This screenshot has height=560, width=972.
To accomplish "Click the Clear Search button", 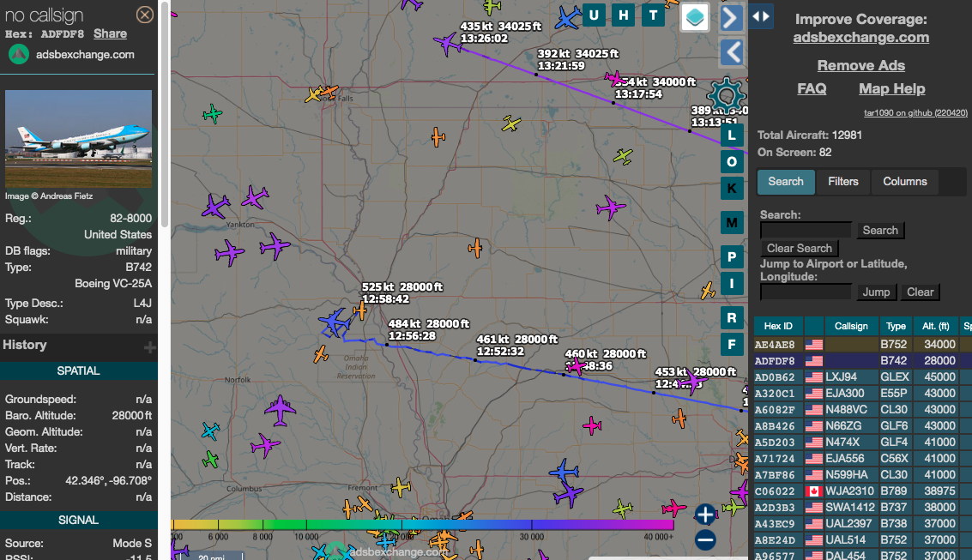I will 800,248.
